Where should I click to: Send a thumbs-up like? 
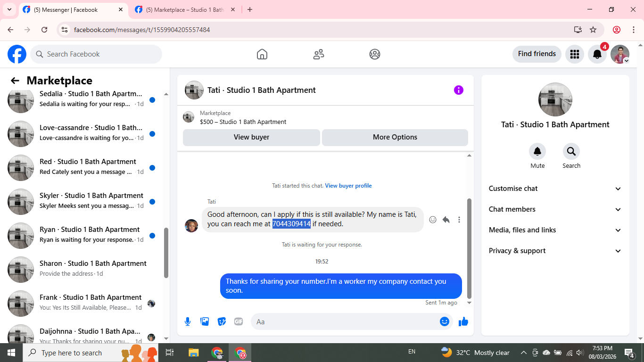(x=463, y=321)
